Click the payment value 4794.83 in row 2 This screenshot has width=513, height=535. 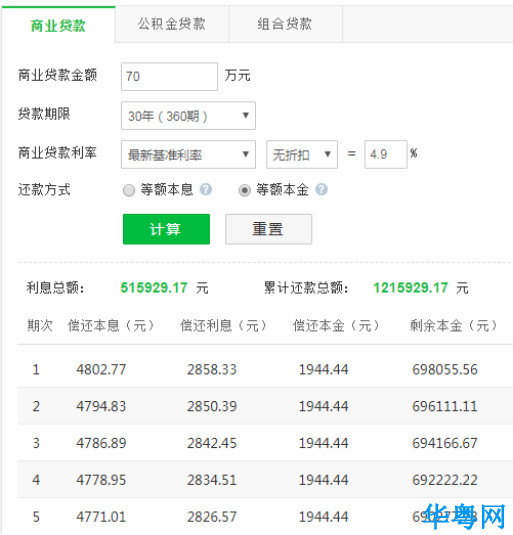[x=101, y=406]
